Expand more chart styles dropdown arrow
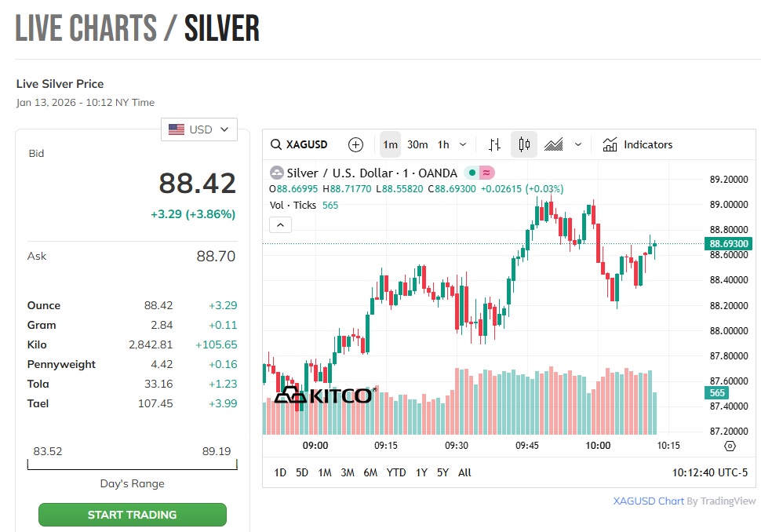Image resolution: width=761 pixels, height=532 pixels. pos(578,144)
